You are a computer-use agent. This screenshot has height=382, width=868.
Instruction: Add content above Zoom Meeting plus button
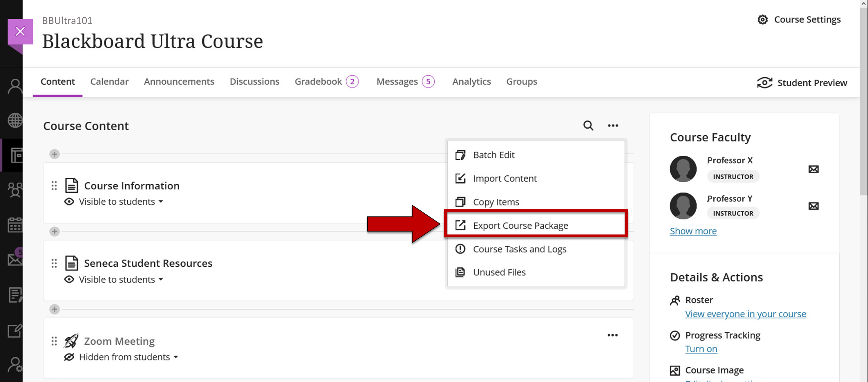[55, 309]
